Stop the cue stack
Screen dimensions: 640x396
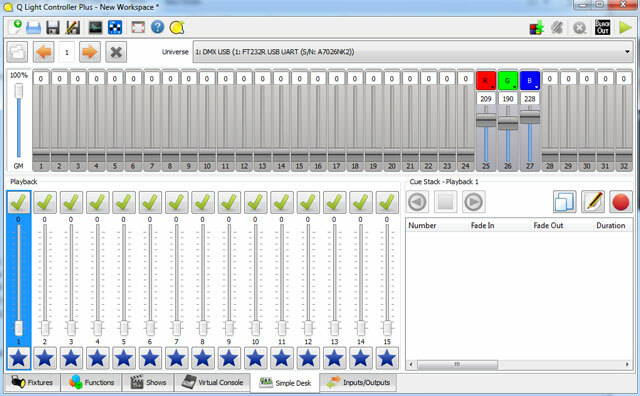[x=445, y=202]
